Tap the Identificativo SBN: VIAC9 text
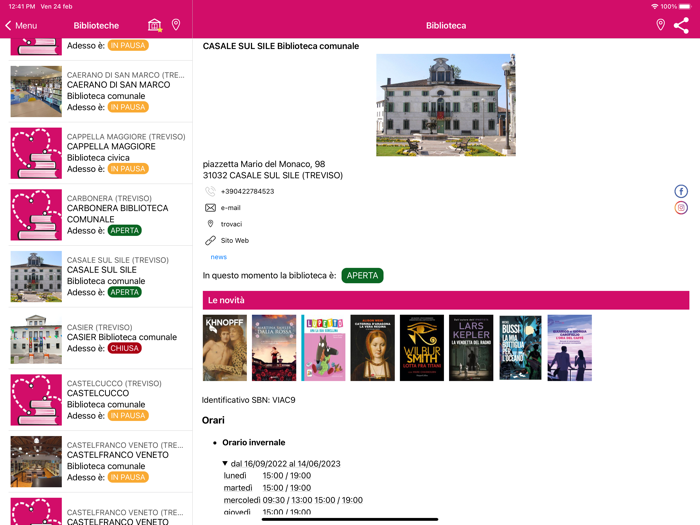 pos(248,400)
